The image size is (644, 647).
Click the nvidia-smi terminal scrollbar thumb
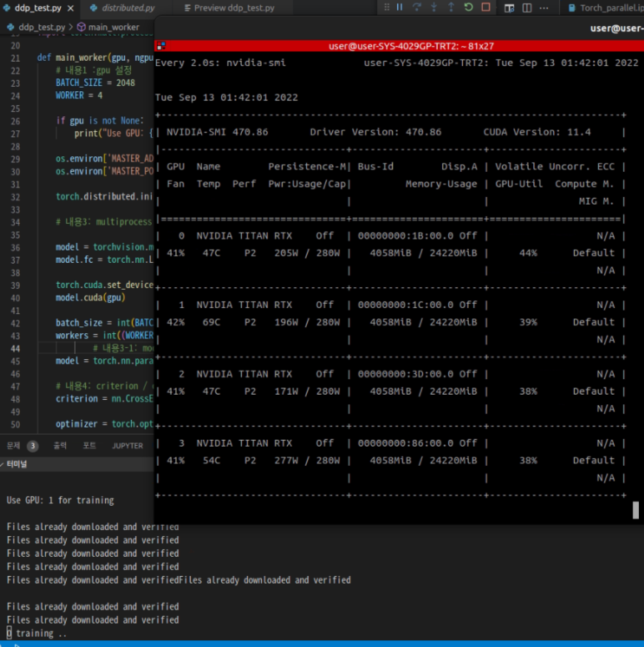(x=635, y=510)
